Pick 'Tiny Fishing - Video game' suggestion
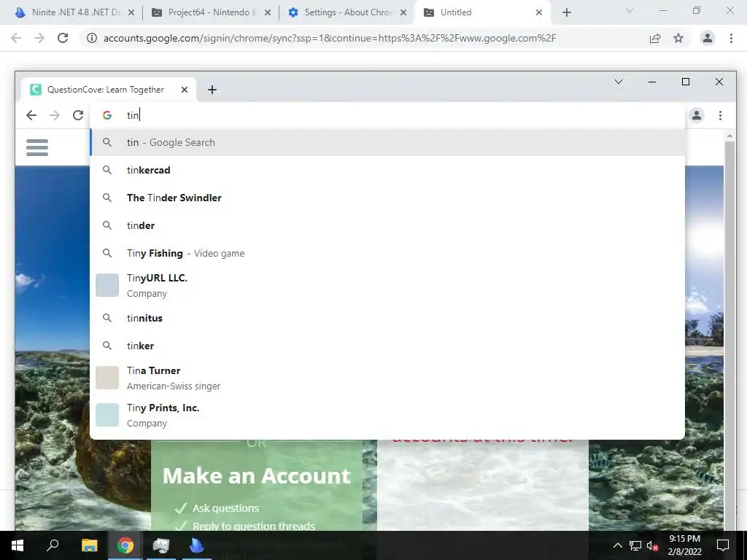The width and height of the screenshot is (747, 560). [x=387, y=253]
